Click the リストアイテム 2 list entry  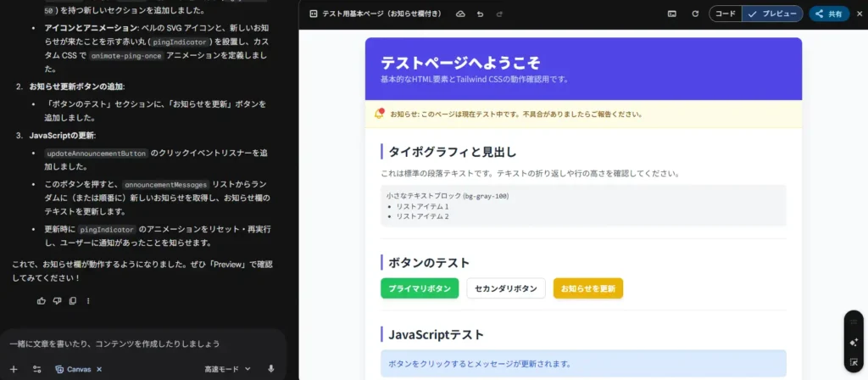422,216
